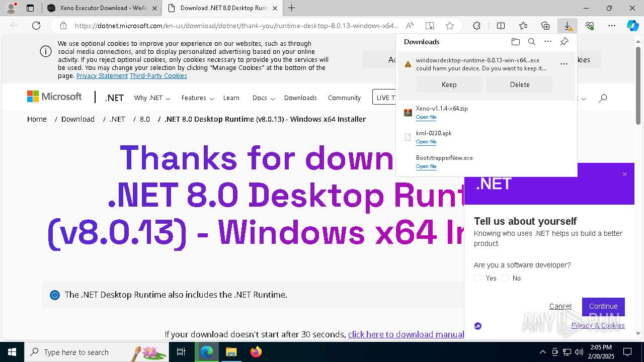Image resolution: width=644 pixels, height=362 pixels.
Task: Open the tab actions menu icon
Action: 30,8
